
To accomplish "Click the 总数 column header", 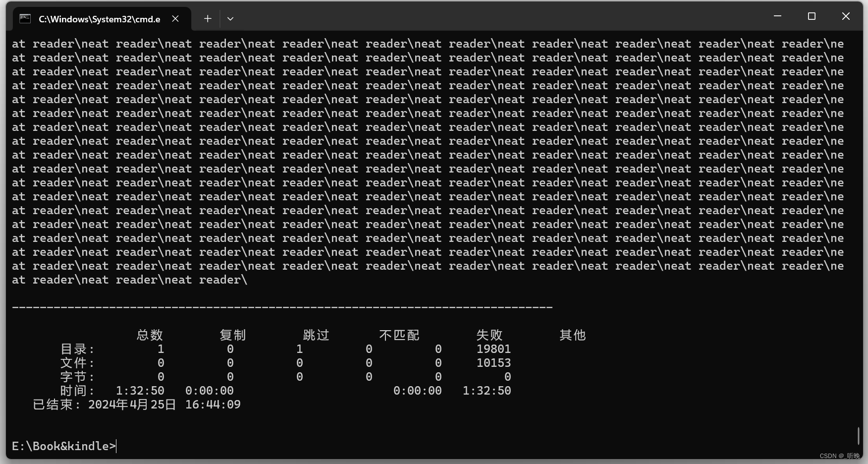I will pyautogui.click(x=150, y=335).
